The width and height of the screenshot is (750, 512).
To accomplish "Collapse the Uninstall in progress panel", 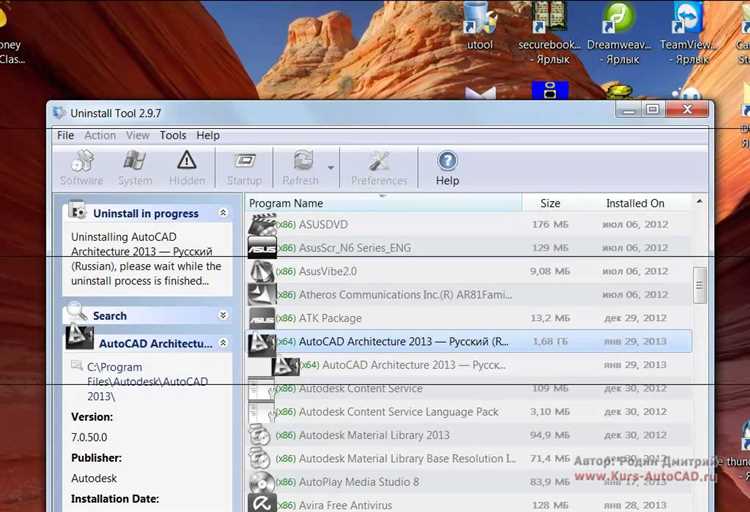I will click(223, 212).
